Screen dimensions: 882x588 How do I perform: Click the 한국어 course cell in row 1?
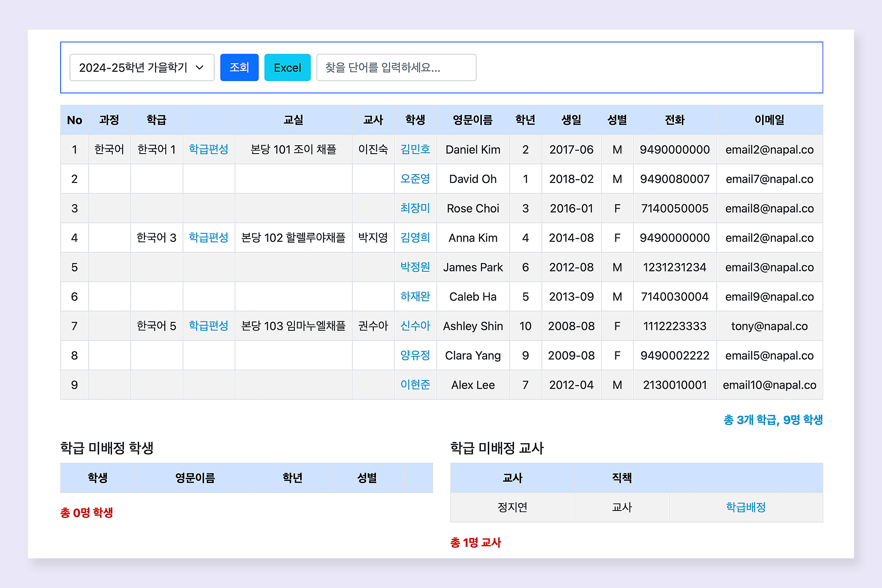109,149
